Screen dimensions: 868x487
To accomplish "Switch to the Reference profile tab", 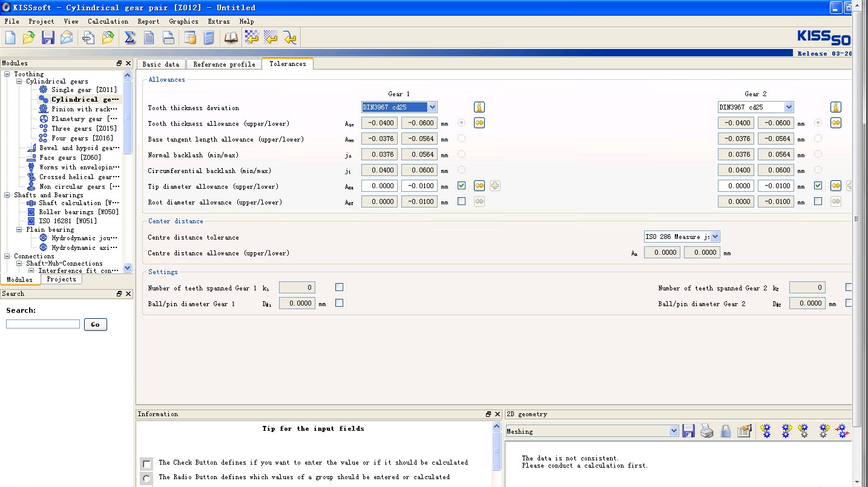I will tap(224, 64).
